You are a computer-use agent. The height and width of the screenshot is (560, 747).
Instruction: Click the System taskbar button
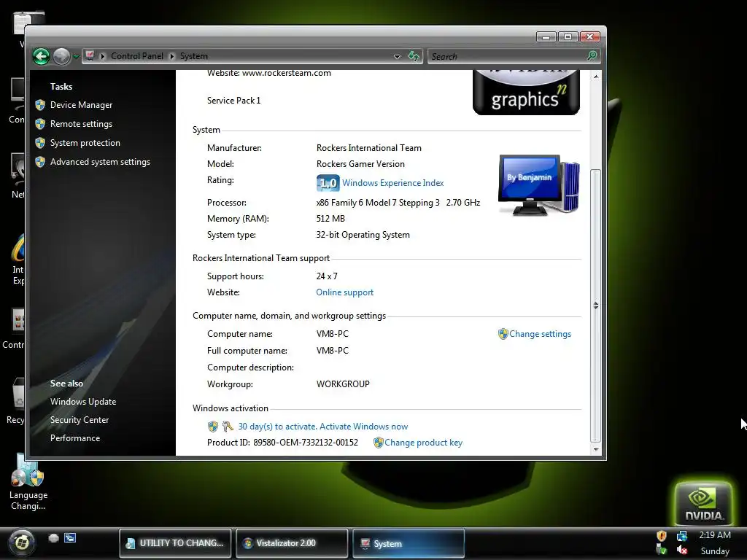click(x=409, y=542)
